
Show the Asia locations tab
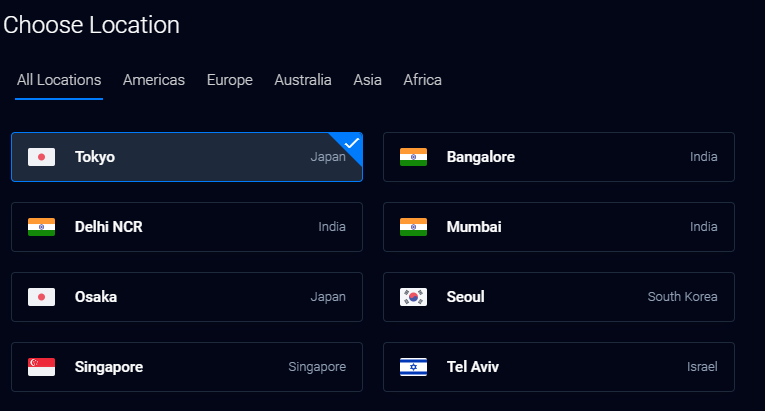click(x=367, y=80)
